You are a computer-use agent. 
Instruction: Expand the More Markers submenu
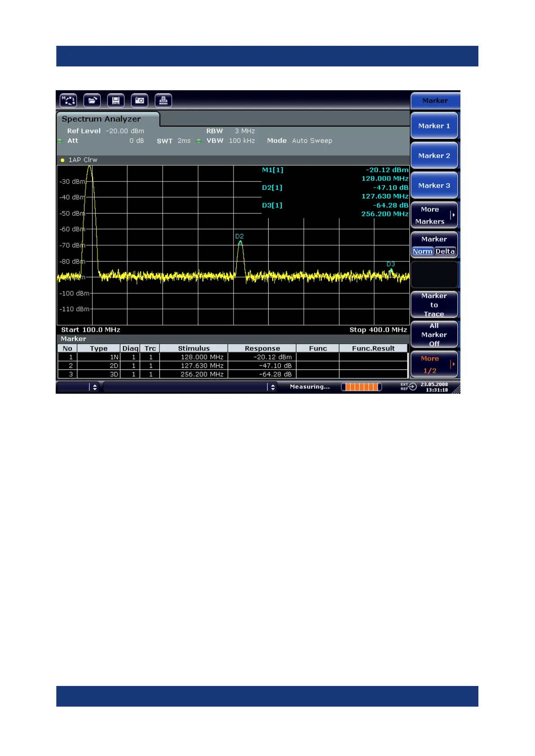click(x=434, y=215)
